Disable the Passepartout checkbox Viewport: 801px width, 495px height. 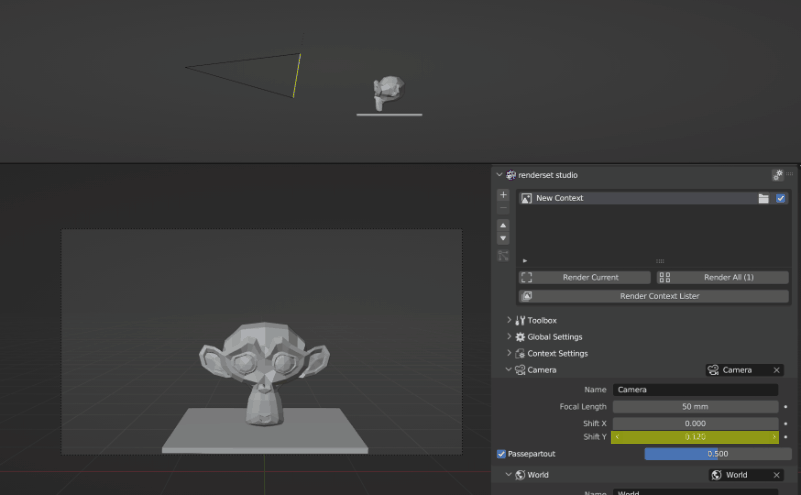tap(502, 454)
